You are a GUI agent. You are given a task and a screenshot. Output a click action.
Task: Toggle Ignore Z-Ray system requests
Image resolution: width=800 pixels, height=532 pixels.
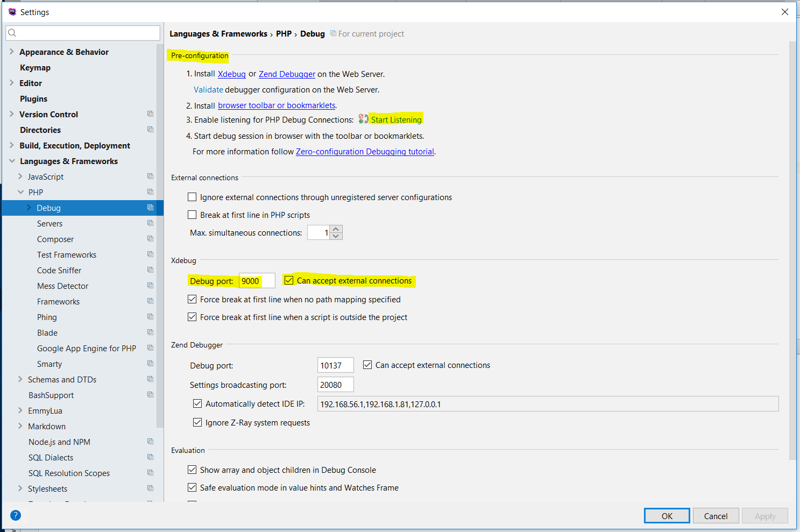click(197, 422)
